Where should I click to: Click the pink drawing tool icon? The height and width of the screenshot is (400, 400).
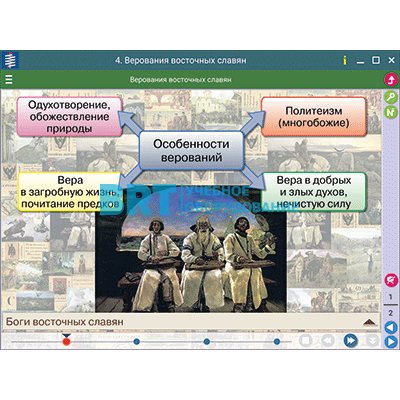391,280
